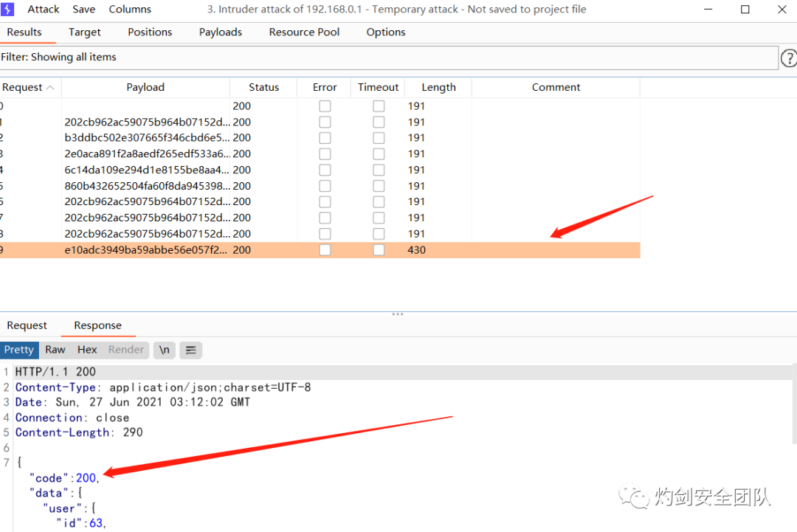This screenshot has width=797, height=532.
Task: Switch to the Target tab
Action: pyautogui.click(x=84, y=32)
